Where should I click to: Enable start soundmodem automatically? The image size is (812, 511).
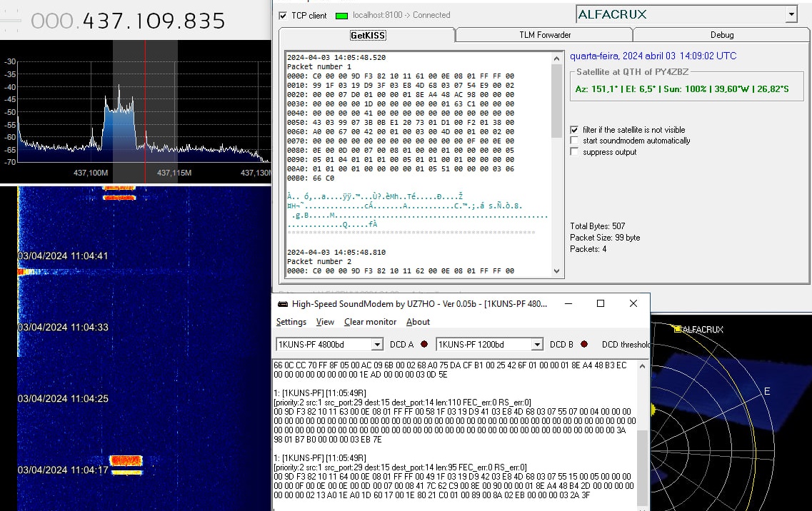click(573, 141)
